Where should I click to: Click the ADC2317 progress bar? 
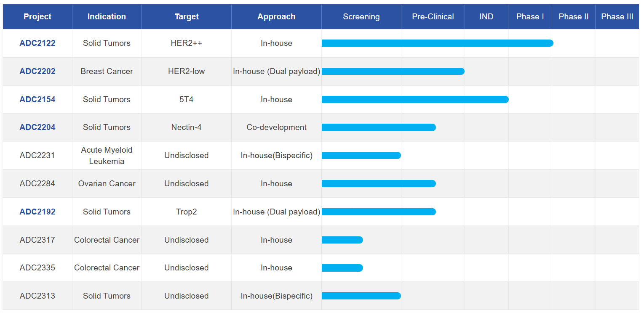[x=342, y=240]
